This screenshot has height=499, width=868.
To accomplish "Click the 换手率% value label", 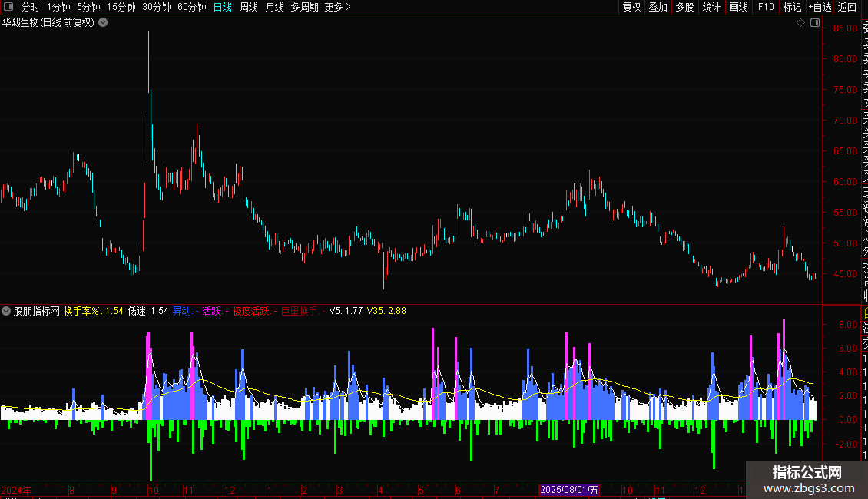I will tap(93, 311).
